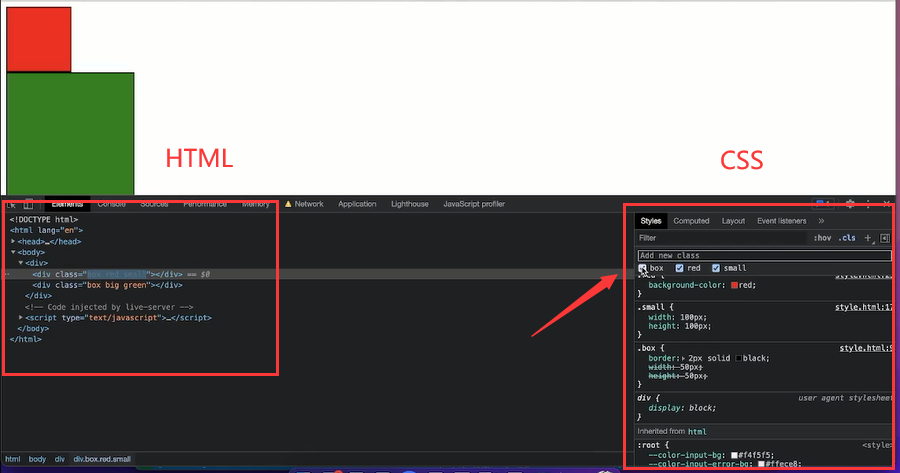Switch to the Layout pane tab
This screenshot has width=900, height=473.
coord(733,221)
